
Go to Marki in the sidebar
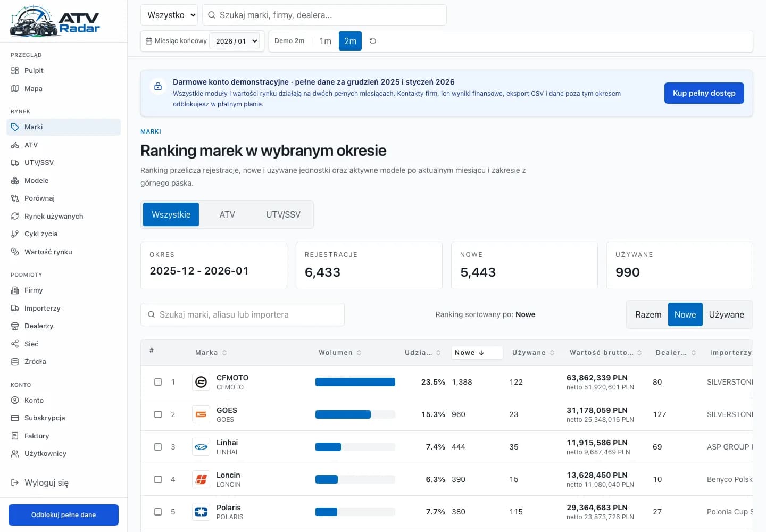64,127
